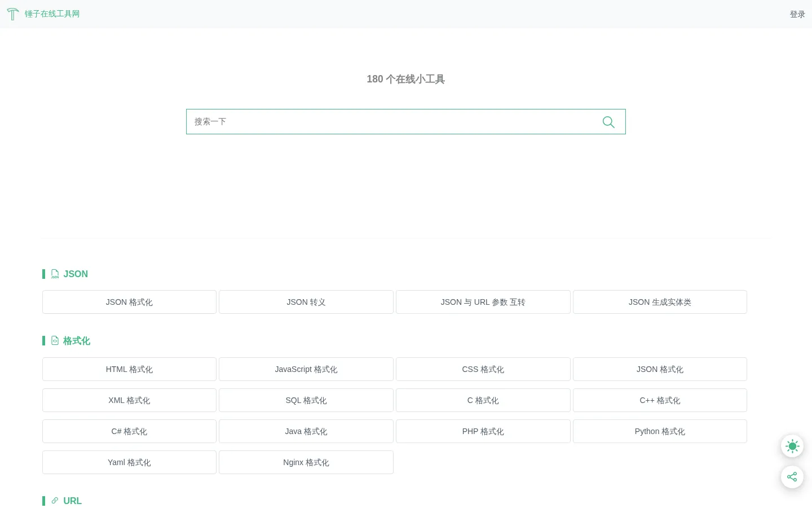Screen dimensions: 812x508
Task: Click the URL section link icon
Action: coord(55,501)
